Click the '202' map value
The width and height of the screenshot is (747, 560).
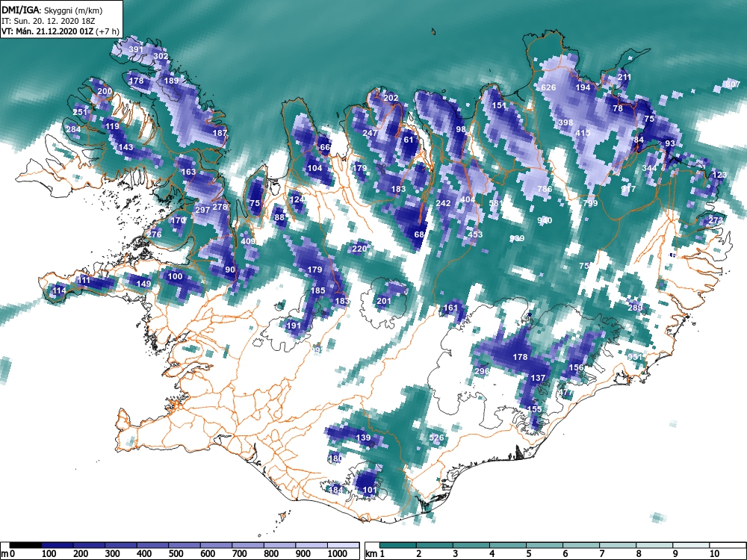coord(391,98)
